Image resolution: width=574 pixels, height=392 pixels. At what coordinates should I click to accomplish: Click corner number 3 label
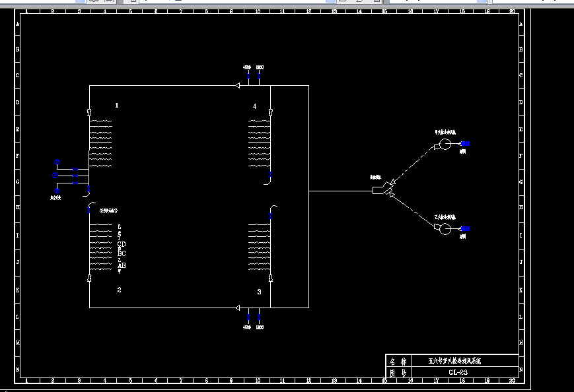(259, 292)
